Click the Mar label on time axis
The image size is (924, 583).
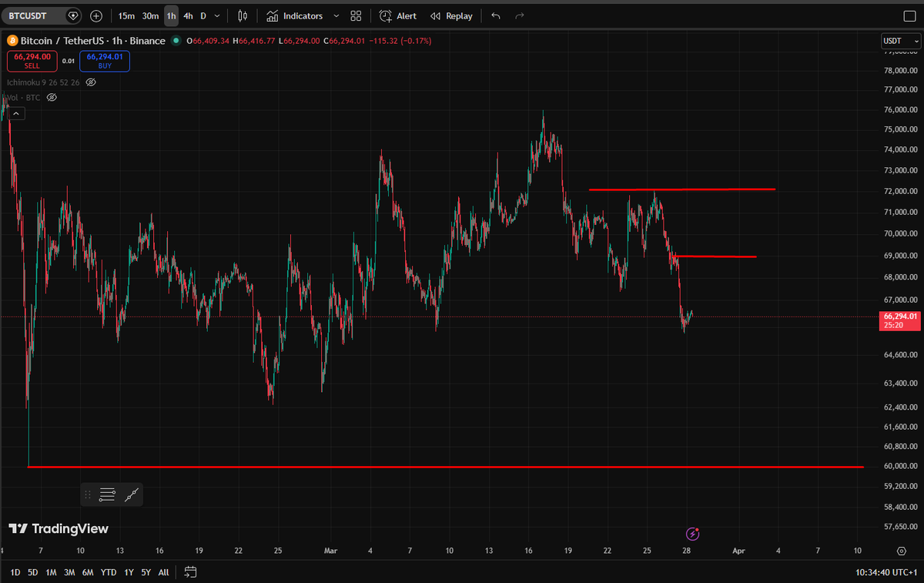pos(331,551)
